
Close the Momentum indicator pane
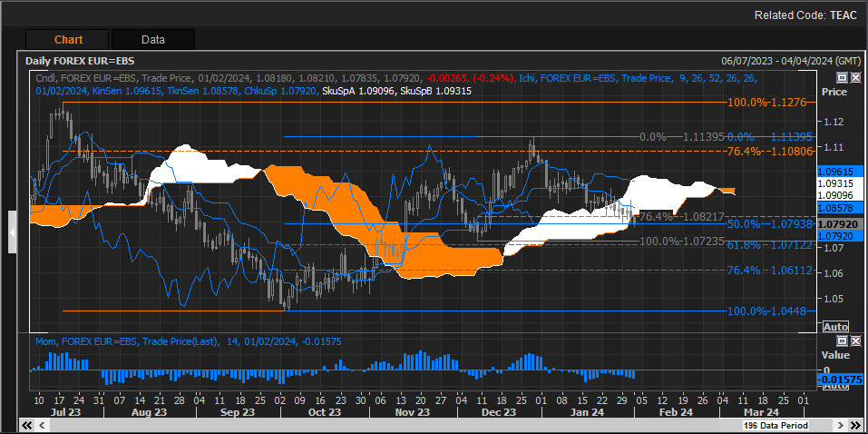(854, 340)
